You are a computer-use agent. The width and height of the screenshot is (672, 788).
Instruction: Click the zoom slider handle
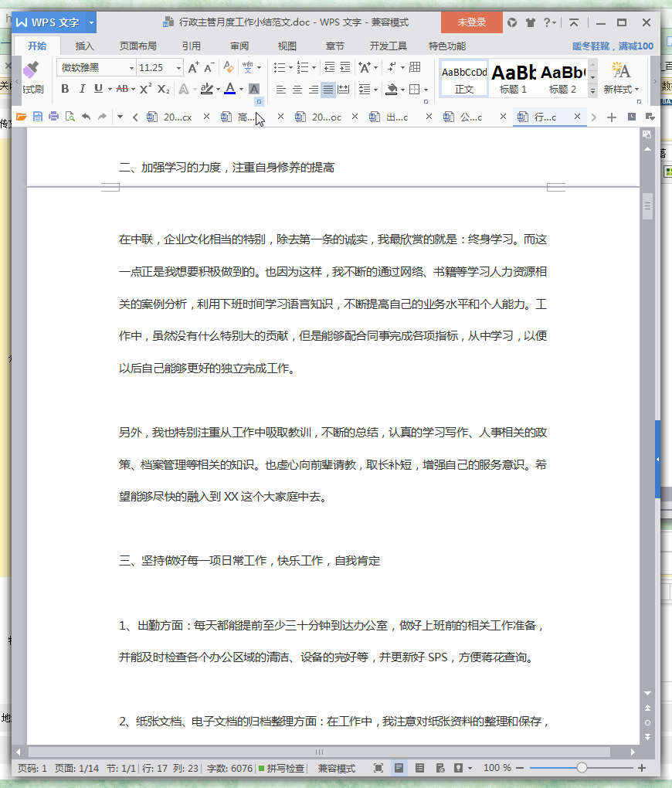point(582,768)
